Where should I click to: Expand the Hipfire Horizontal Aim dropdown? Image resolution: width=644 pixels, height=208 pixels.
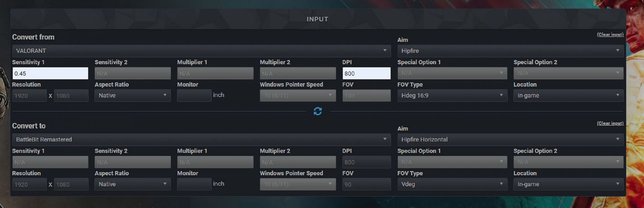[x=510, y=140]
